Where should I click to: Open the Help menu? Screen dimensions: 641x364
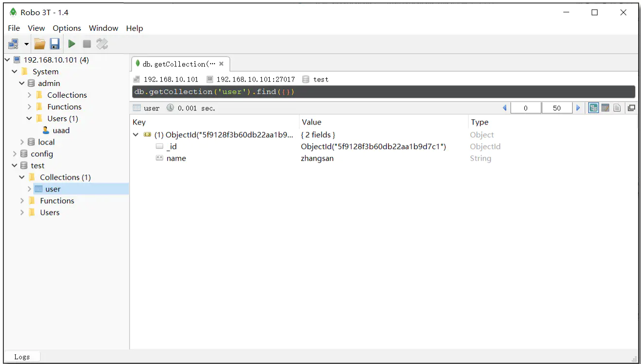pos(134,28)
